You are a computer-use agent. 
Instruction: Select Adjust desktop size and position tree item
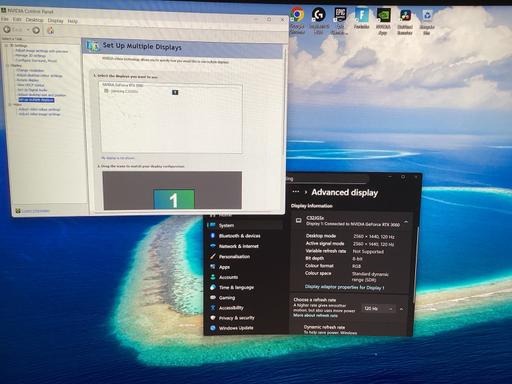(x=42, y=95)
